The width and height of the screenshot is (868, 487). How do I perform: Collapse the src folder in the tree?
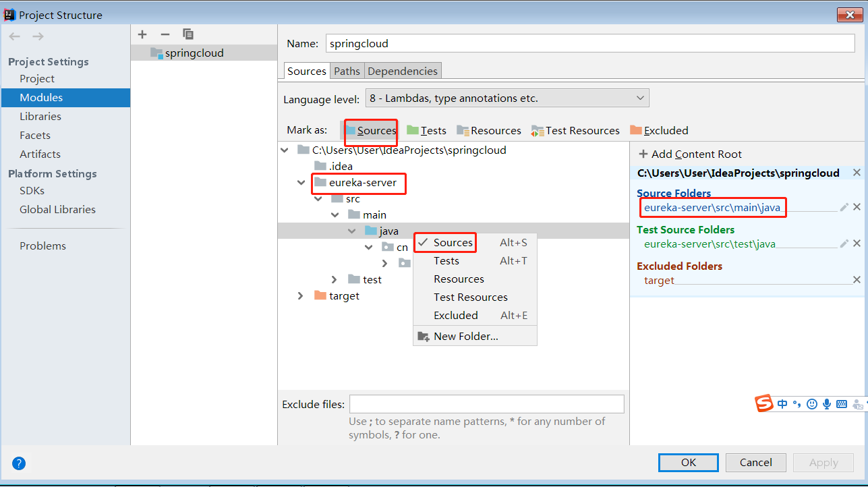click(318, 198)
